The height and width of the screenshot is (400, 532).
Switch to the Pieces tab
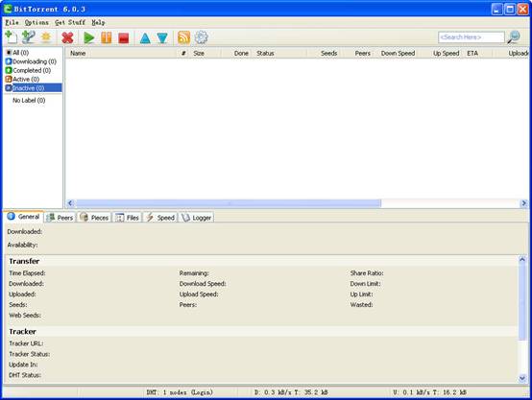(94, 218)
